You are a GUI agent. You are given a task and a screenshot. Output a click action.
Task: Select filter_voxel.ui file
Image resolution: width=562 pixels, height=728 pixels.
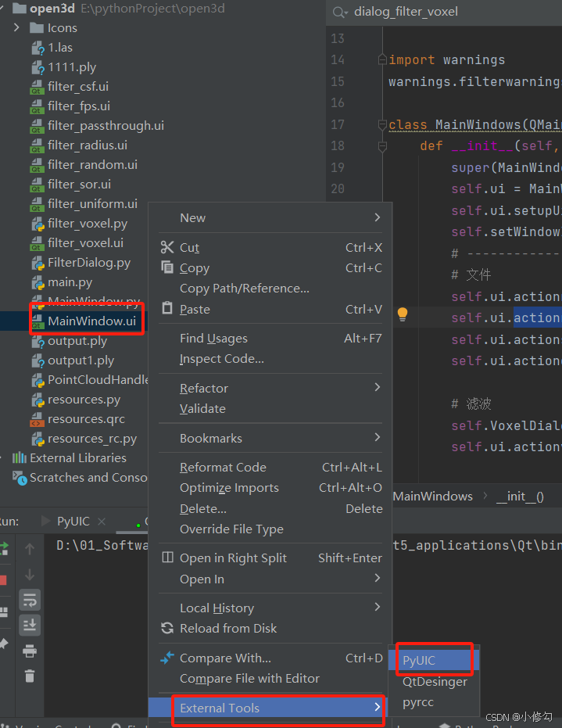point(77,243)
